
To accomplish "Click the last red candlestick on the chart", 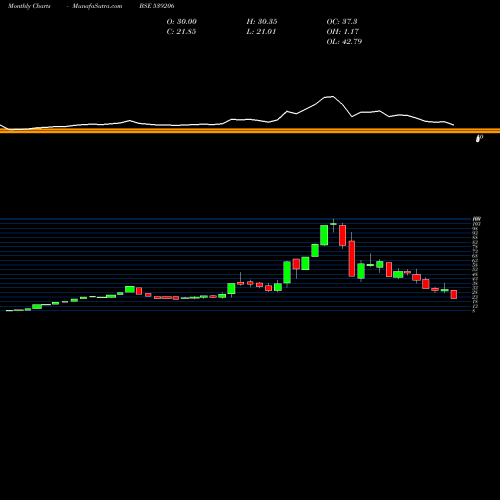I will tap(454, 294).
